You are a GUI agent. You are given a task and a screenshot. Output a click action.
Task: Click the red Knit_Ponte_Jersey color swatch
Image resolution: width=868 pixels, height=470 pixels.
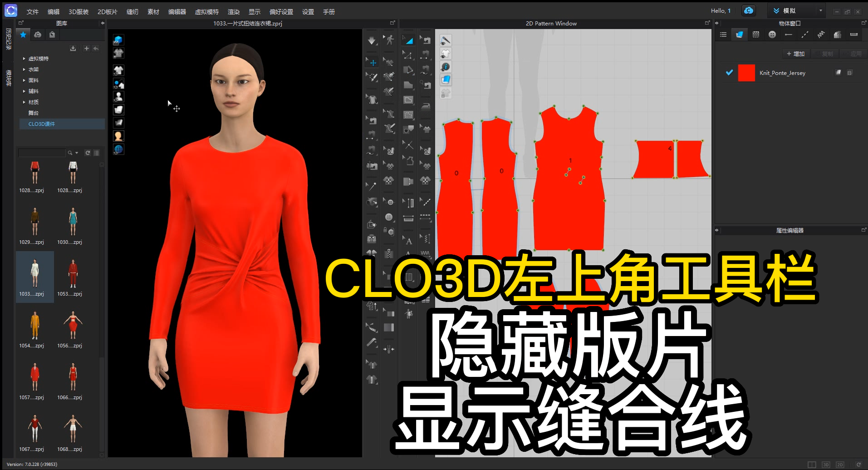coord(746,73)
